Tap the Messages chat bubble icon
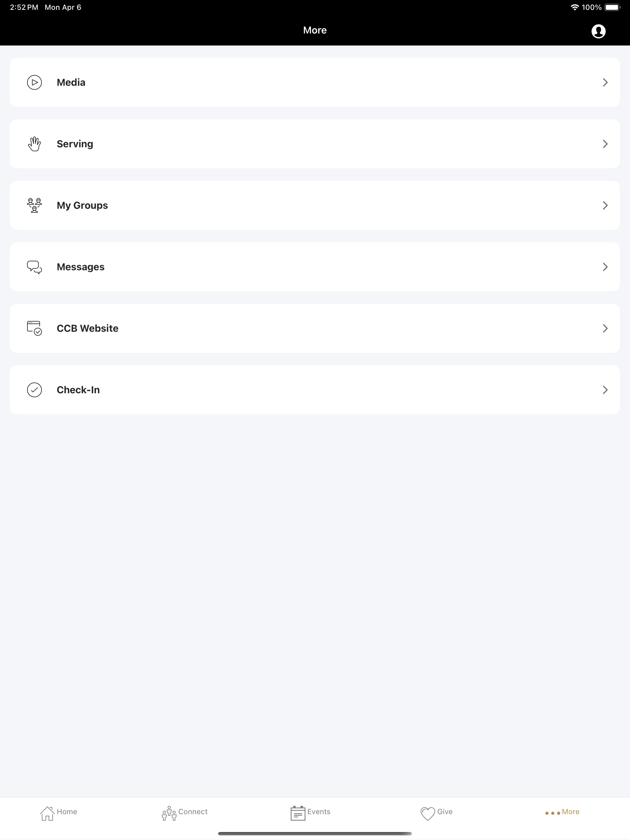This screenshot has width=630, height=840. (x=34, y=267)
